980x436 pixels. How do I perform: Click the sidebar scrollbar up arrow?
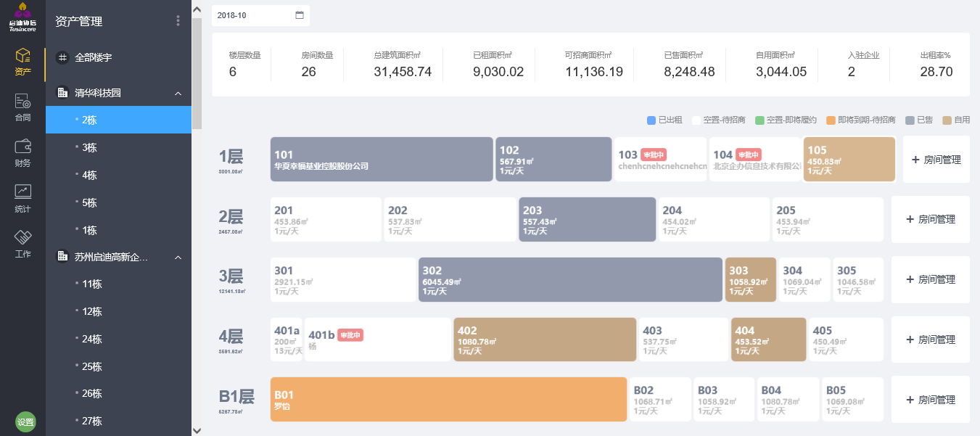pos(197,8)
